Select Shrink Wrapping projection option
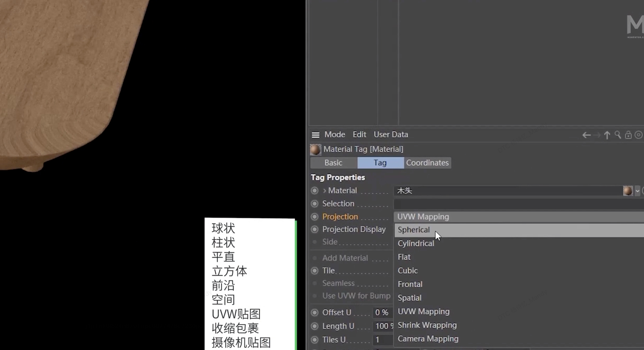Image resolution: width=644 pixels, height=350 pixels. (x=519, y=325)
